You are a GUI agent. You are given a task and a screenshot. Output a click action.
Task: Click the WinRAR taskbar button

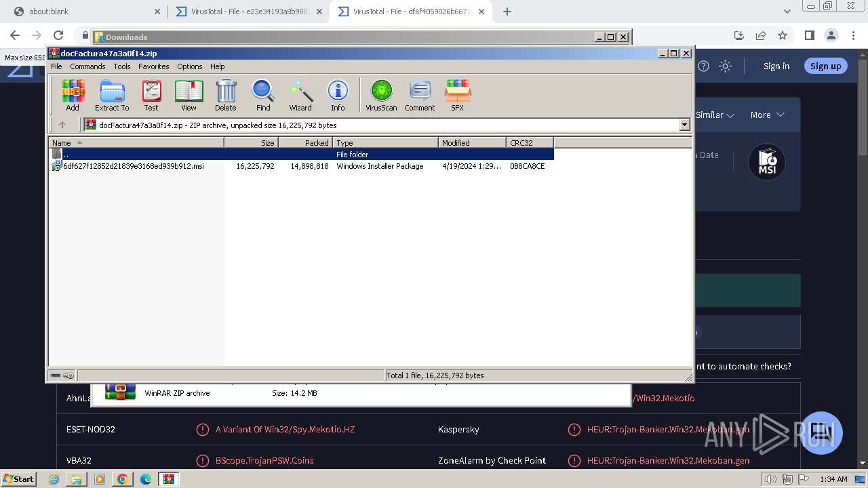pos(168,479)
